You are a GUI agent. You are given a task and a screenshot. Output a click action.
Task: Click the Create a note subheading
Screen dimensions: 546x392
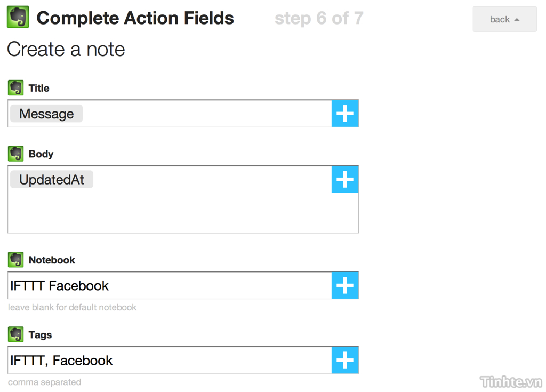(x=66, y=49)
